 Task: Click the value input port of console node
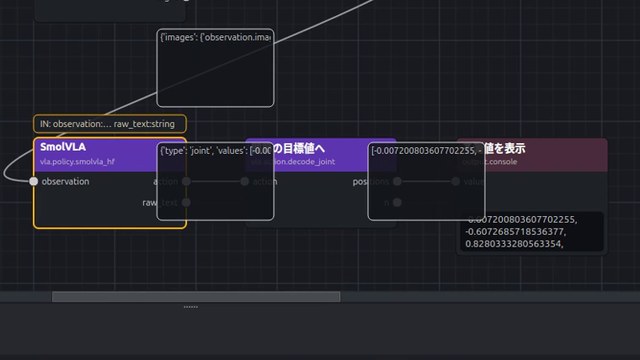456,181
